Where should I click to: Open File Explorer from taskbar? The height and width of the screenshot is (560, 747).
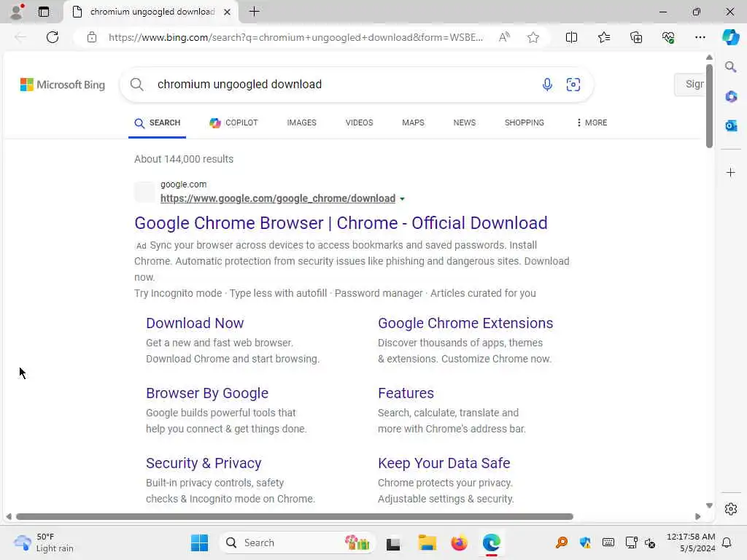pyautogui.click(x=427, y=542)
